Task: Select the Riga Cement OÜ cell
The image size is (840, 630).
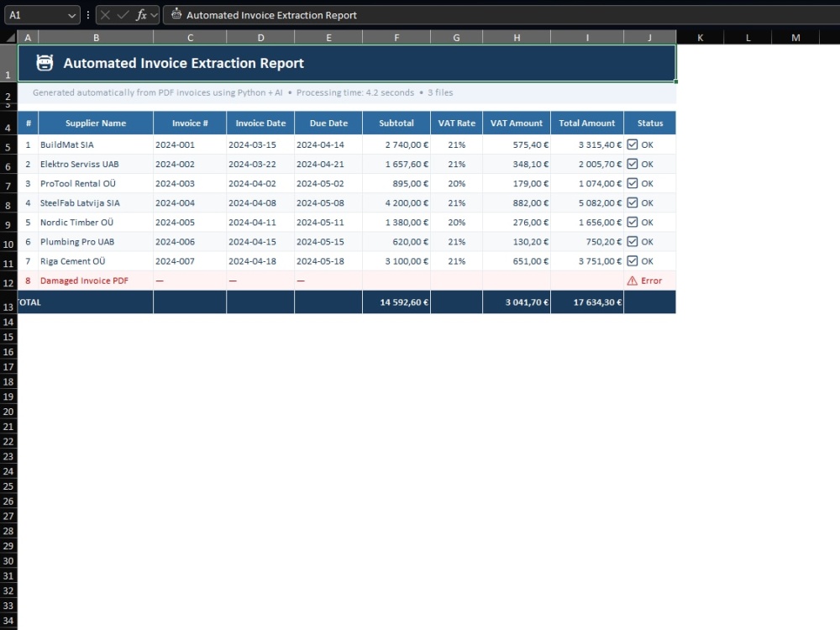Action: [x=96, y=261]
